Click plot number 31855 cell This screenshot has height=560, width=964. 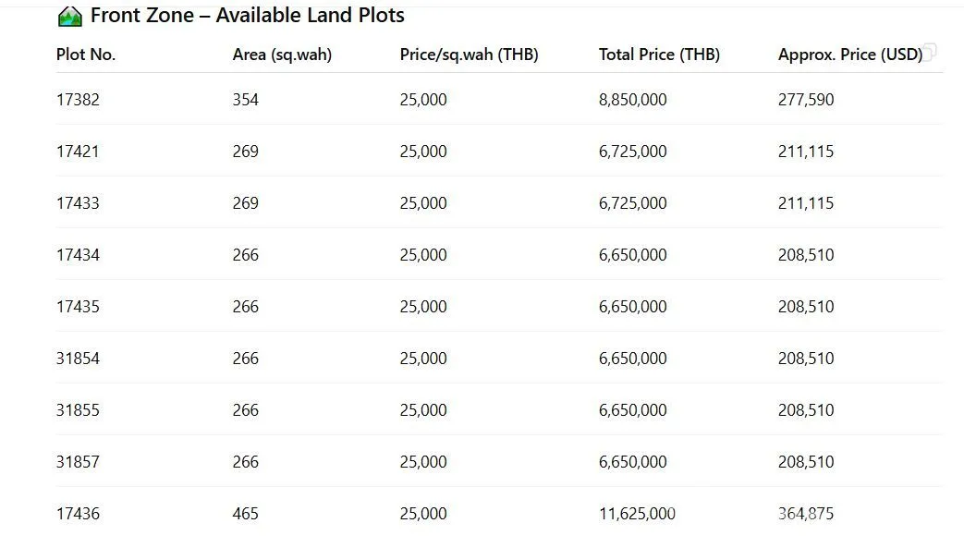point(78,410)
